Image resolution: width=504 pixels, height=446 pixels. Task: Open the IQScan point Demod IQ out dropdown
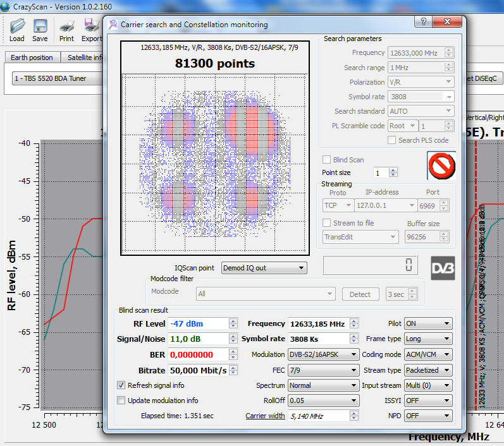pos(264,268)
